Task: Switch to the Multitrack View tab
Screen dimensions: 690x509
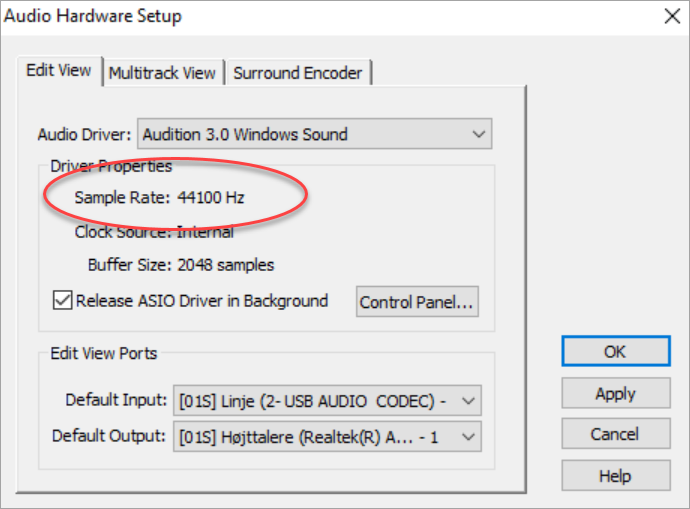Action: tap(162, 73)
